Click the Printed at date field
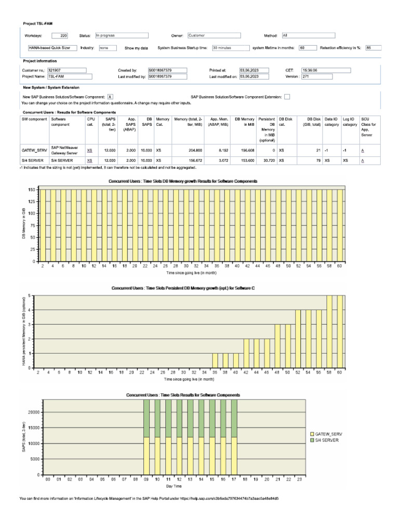The height and width of the screenshot is (532, 399). coord(254,70)
